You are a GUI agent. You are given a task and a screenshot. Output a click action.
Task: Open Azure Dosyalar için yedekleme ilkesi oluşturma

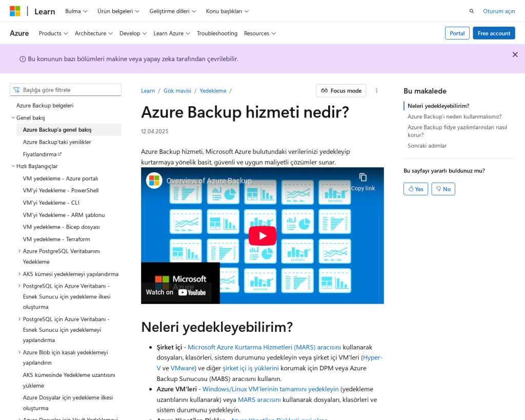click(68, 403)
